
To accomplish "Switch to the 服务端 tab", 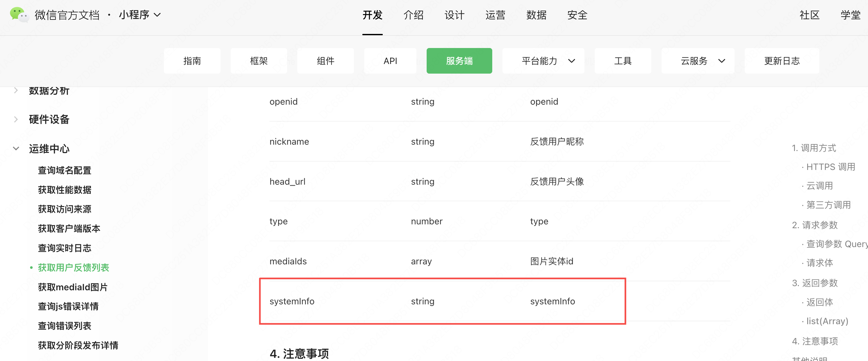I will click(459, 61).
